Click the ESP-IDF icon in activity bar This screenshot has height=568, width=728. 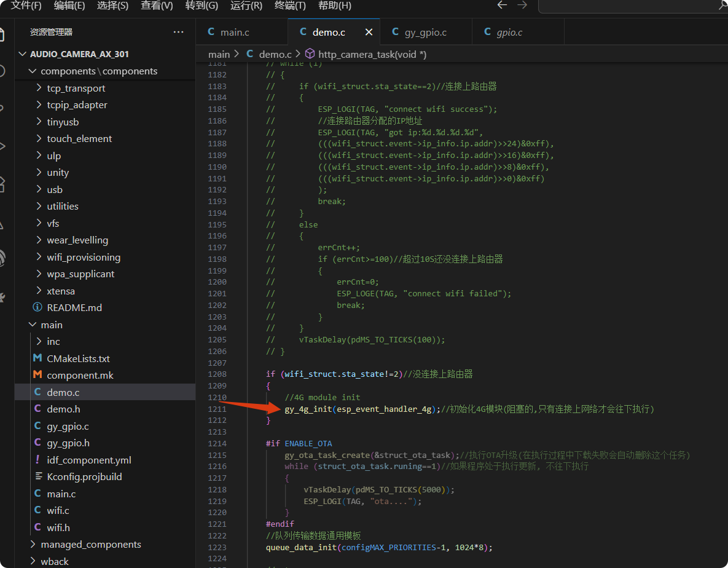(x=3, y=258)
